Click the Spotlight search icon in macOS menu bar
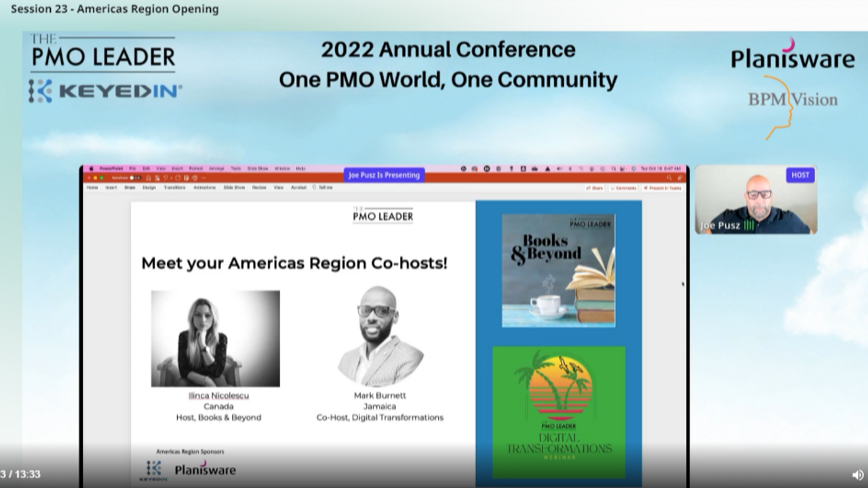Viewport: 868px width, 488px height. click(x=613, y=168)
